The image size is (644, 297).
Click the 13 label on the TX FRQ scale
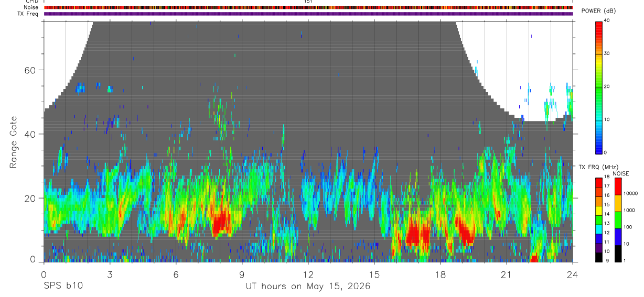click(607, 223)
